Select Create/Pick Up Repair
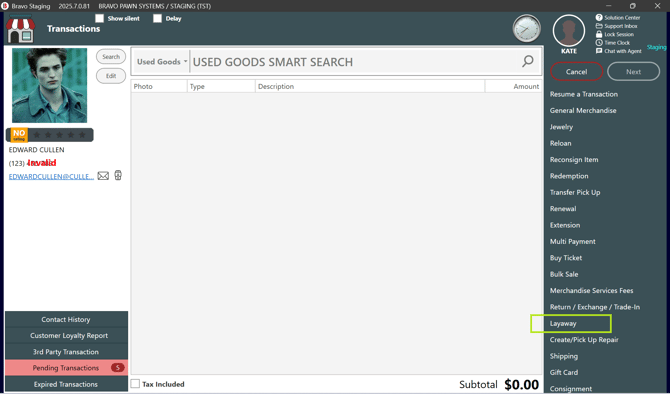Screen dimensions: 670x394 pos(584,340)
